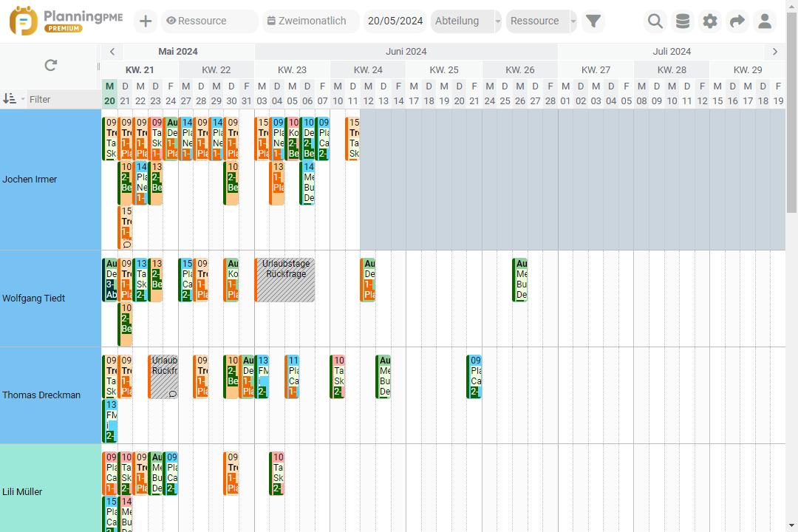Go to previous period arrow
The height and width of the screenshot is (532, 798).
pyautogui.click(x=112, y=52)
